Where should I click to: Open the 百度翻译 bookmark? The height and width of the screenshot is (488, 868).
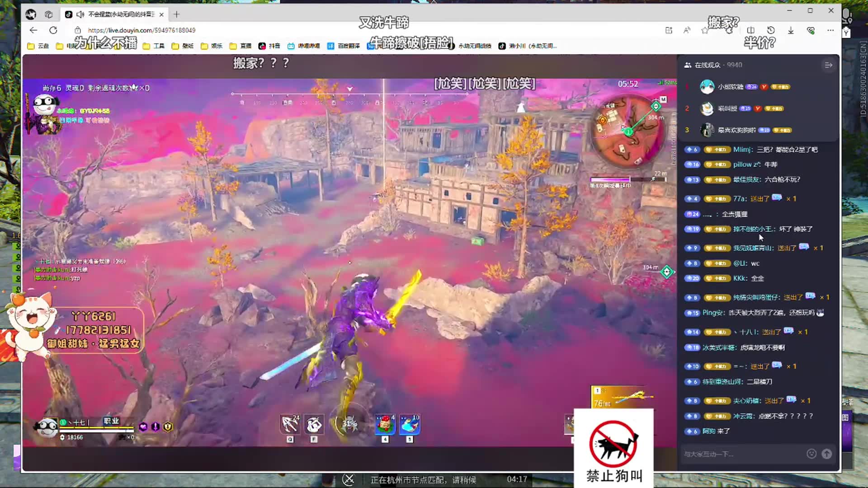(x=344, y=46)
